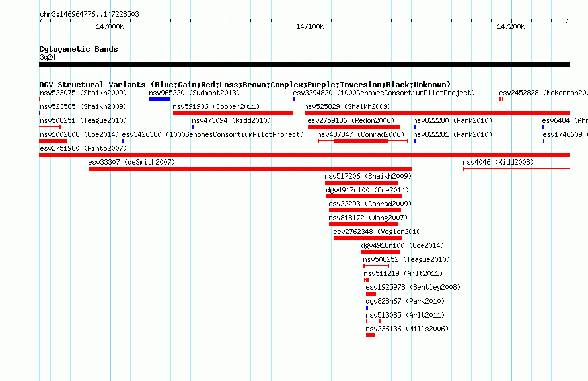Open the esv3426380 variant label
Viewport: 588px width, 381px height.
click(213, 134)
